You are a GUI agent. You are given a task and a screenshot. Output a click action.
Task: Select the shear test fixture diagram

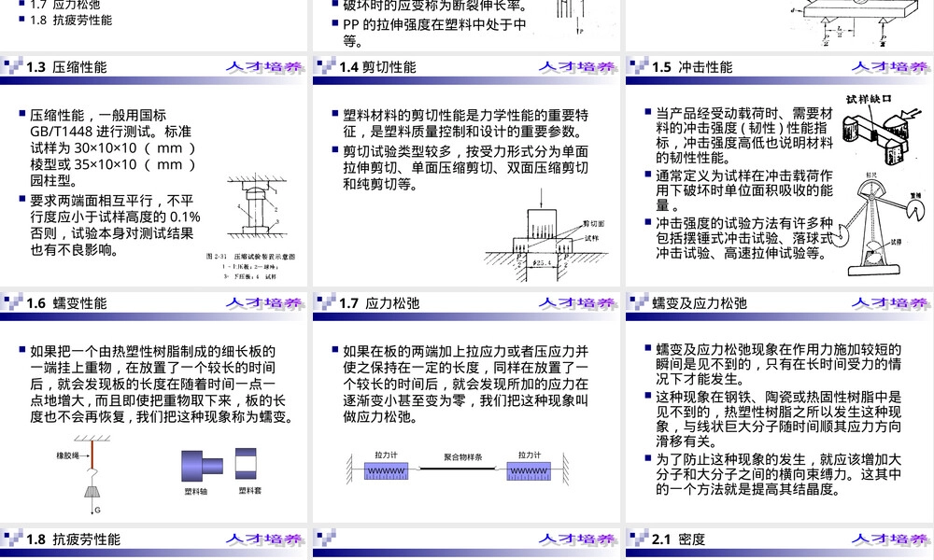(546, 235)
